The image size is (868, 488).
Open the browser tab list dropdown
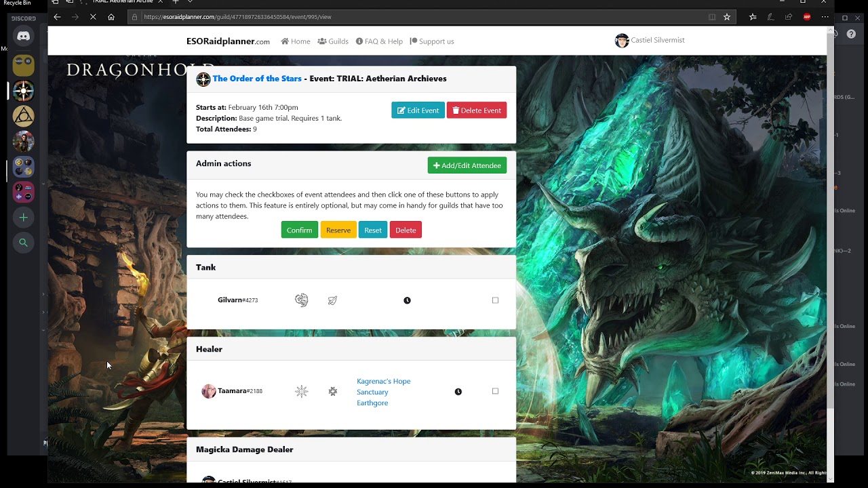pos(190,2)
